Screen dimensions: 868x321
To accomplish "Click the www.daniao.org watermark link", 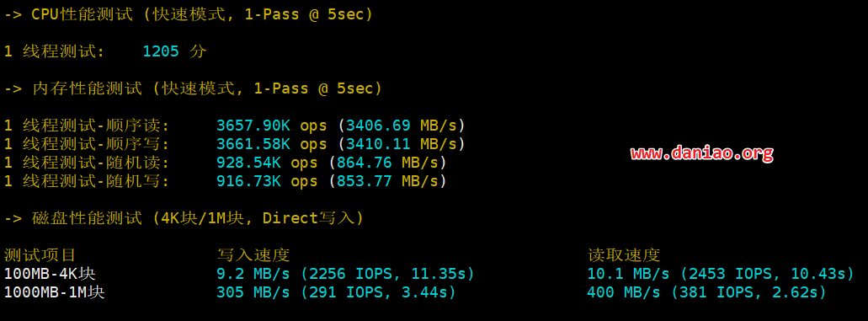I will (702, 153).
